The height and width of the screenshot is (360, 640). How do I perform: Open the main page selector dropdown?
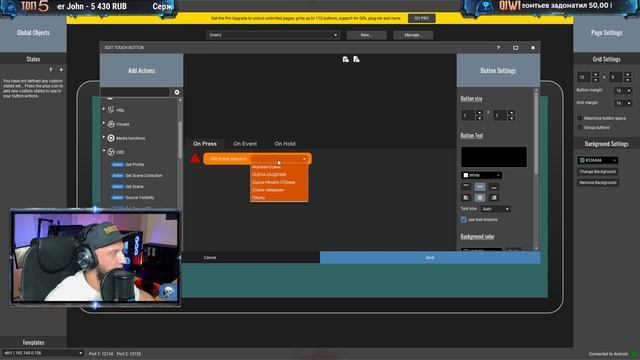pos(273,35)
